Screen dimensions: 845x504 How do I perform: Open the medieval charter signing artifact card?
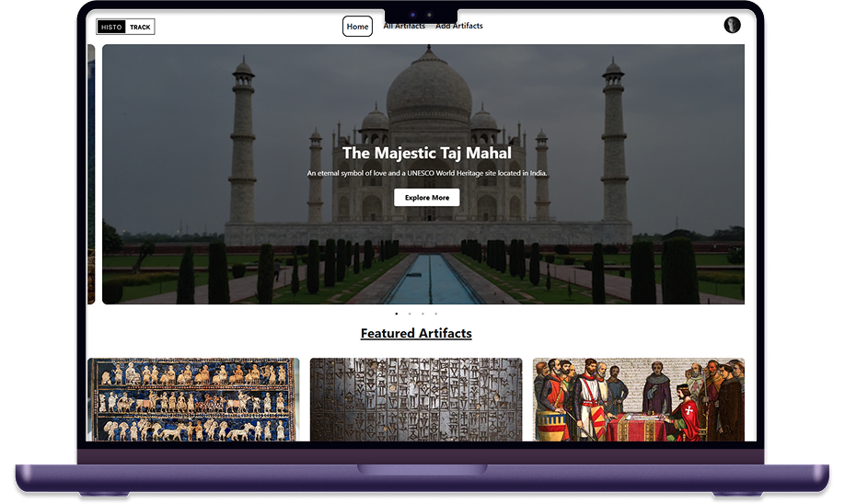pos(639,399)
